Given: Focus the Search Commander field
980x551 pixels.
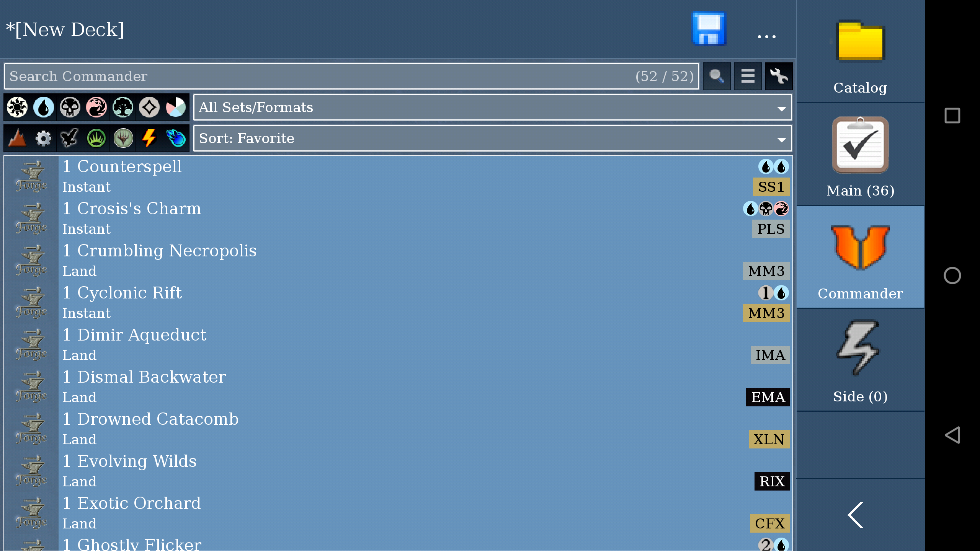Looking at the screenshot, I should 351,76.
